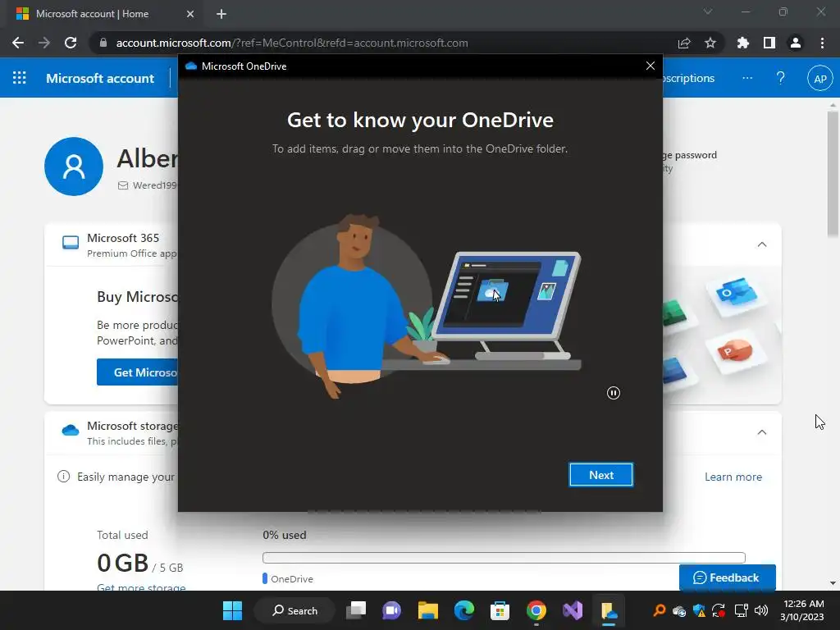Viewport: 840px width, 630px height.
Task: Open the more options ellipsis menu
Action: point(747,78)
